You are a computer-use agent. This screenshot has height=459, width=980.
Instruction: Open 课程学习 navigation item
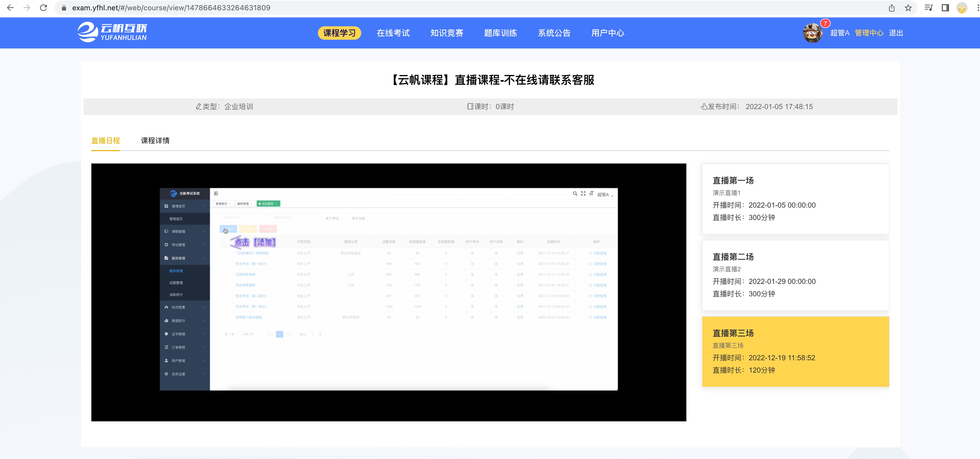click(x=339, y=33)
